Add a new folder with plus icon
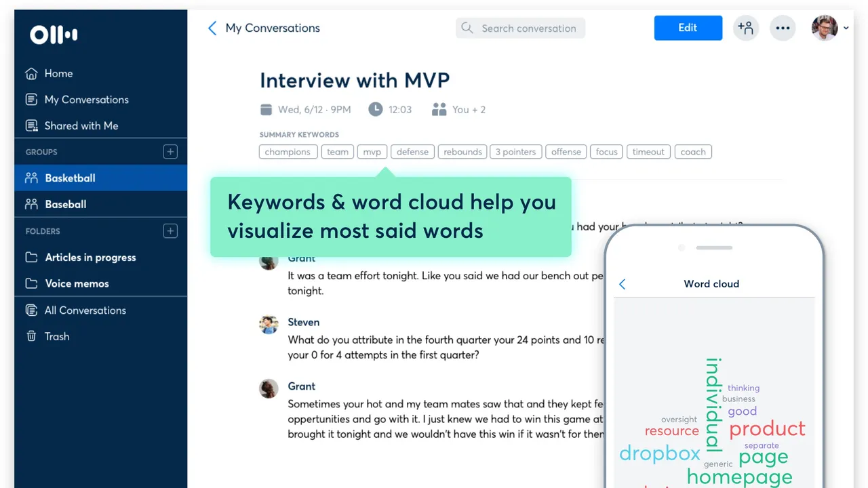The image size is (868, 488). [x=170, y=231]
